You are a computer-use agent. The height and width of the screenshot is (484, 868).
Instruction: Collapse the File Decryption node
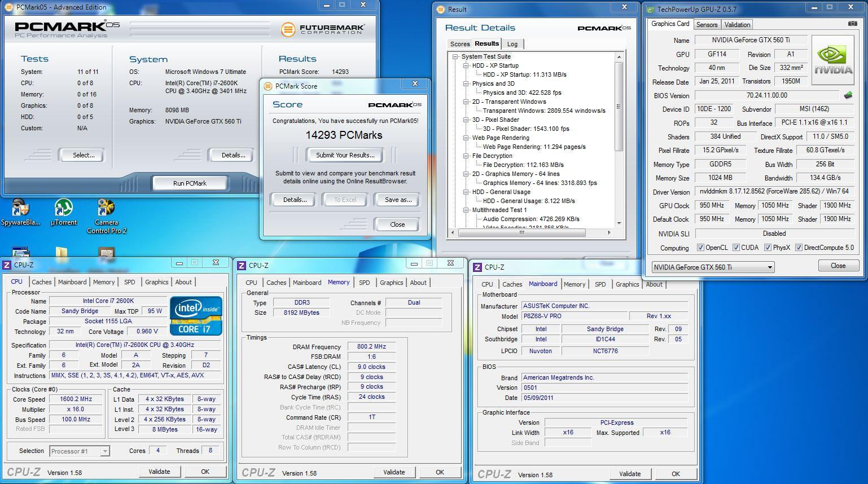pos(466,156)
